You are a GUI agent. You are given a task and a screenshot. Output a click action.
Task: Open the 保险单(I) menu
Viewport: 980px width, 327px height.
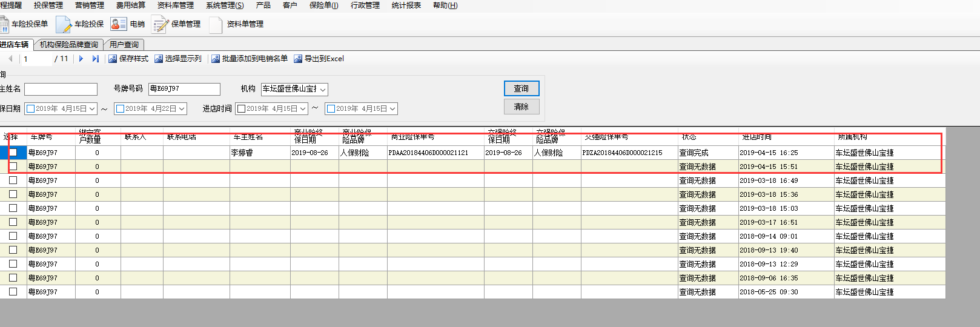324,5
